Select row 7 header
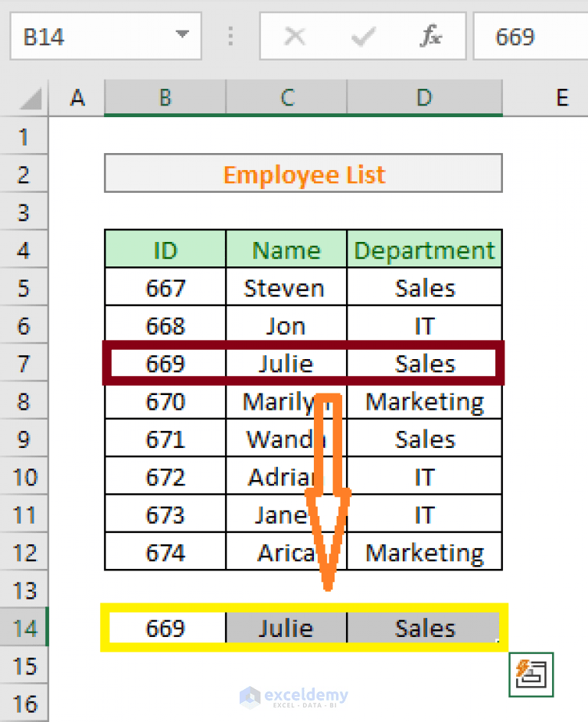 (24, 363)
